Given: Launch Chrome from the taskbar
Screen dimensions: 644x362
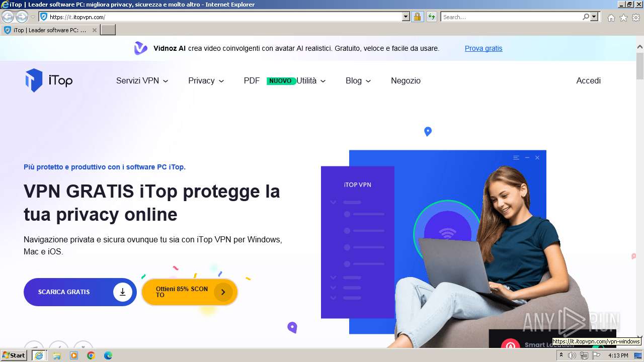Looking at the screenshot, I should [x=91, y=355].
